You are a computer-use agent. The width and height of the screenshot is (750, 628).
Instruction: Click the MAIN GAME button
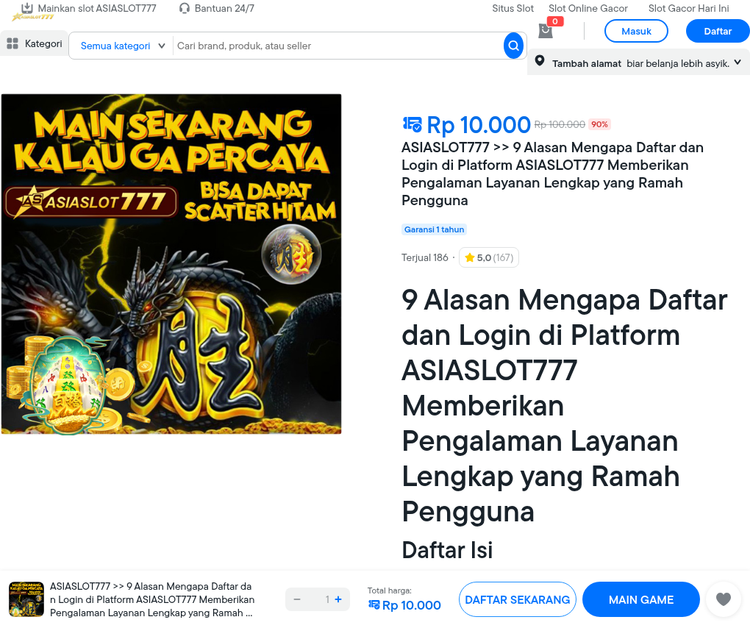[641, 599]
